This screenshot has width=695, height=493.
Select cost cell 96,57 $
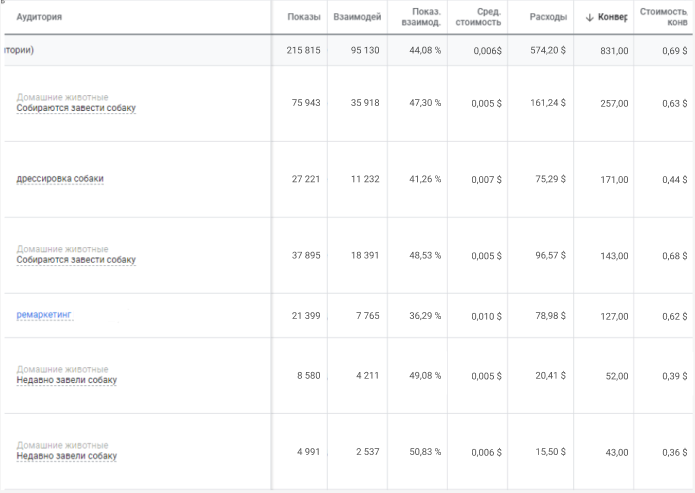point(551,255)
